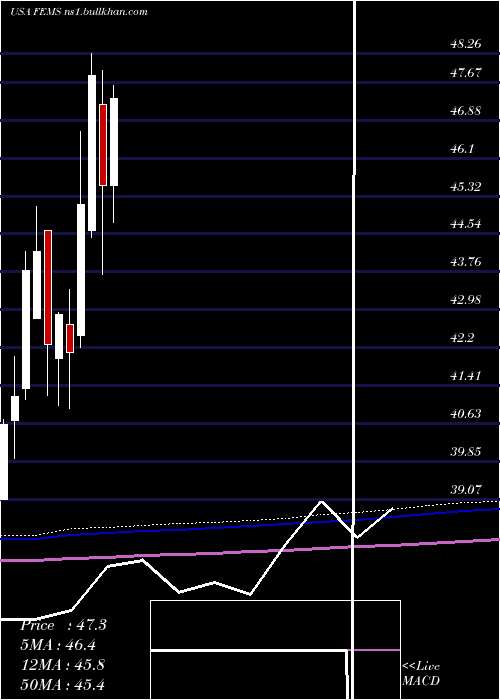Click the 45.32 price level label
This screenshot has width=500, height=700.
(466, 187)
